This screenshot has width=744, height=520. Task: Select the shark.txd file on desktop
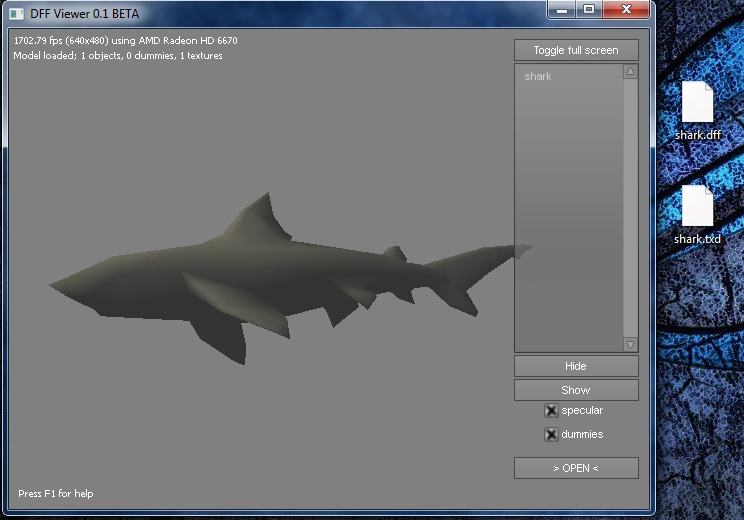[x=697, y=215]
